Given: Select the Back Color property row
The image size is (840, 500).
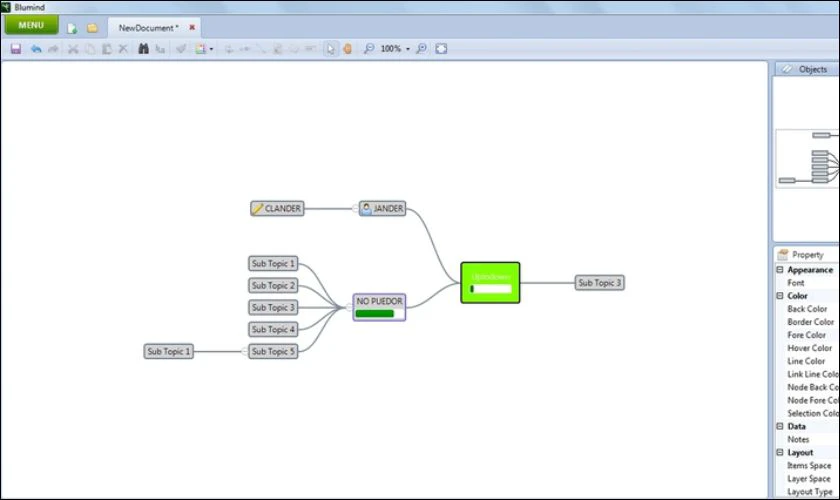Looking at the screenshot, I should coord(807,309).
